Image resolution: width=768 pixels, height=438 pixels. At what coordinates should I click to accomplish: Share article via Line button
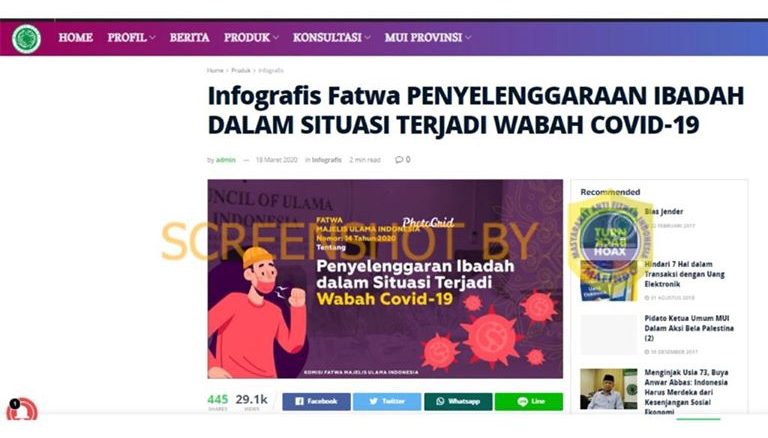[x=529, y=401]
